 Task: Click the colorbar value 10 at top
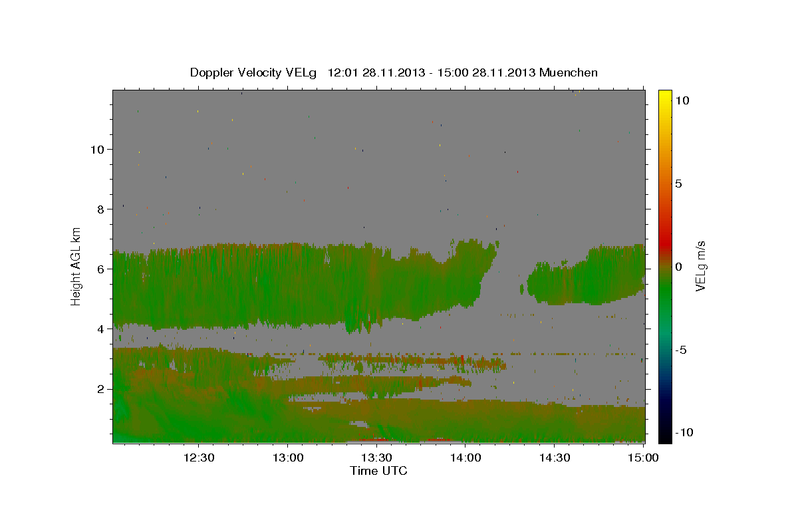pos(682,100)
